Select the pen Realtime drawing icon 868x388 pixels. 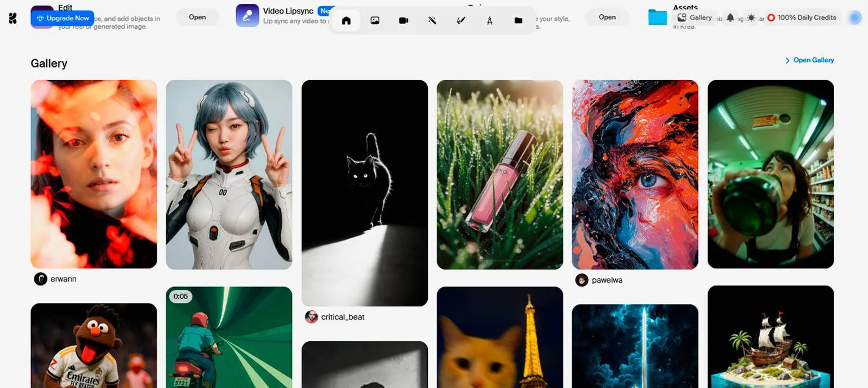coord(461,20)
